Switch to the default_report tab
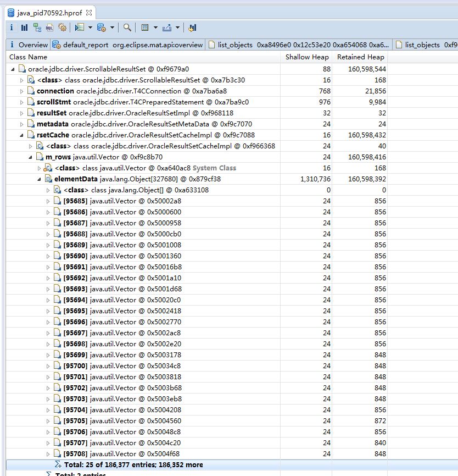Viewport: 458px width, 476px height. click(127, 45)
